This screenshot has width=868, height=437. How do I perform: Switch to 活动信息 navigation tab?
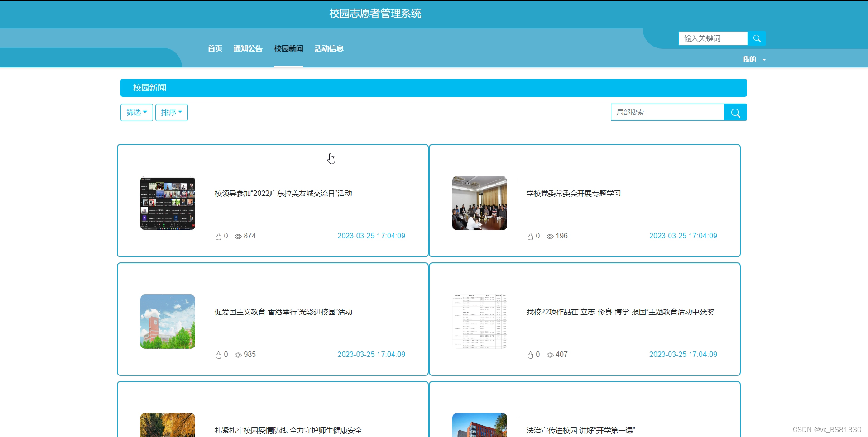[x=329, y=48]
